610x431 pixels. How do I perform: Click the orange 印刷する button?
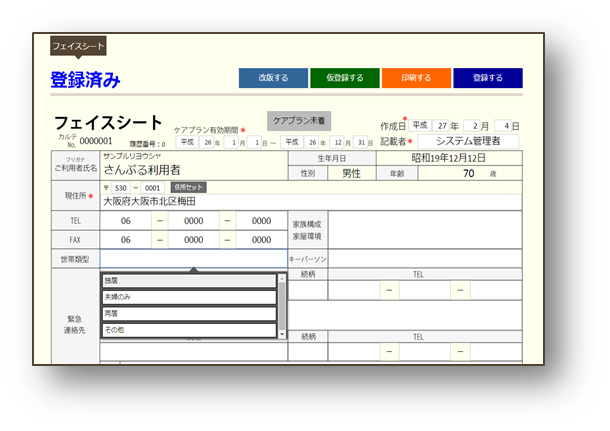[416, 78]
